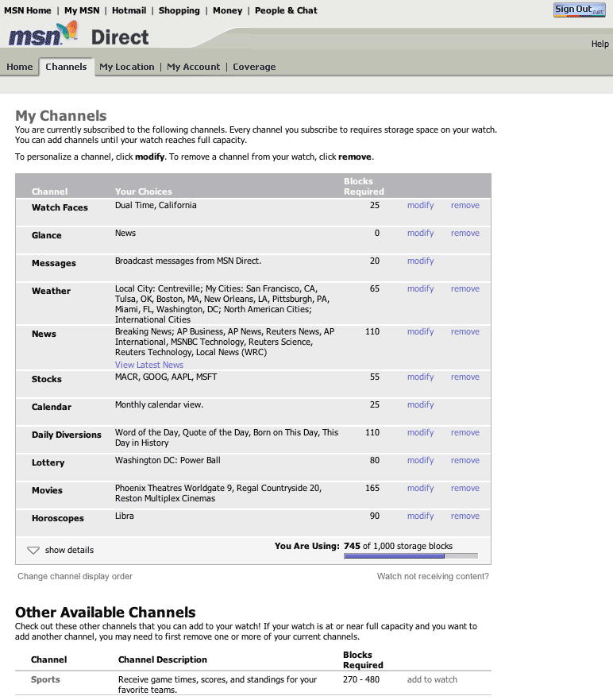Modify the Stocks channel
Viewport: 613px width, 700px height.
(x=420, y=377)
